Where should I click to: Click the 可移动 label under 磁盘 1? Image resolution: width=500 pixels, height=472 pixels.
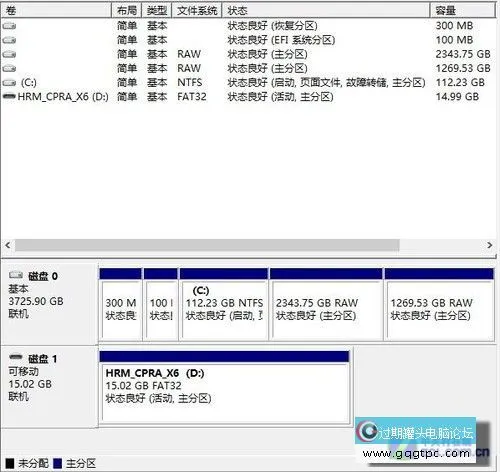tap(23, 371)
